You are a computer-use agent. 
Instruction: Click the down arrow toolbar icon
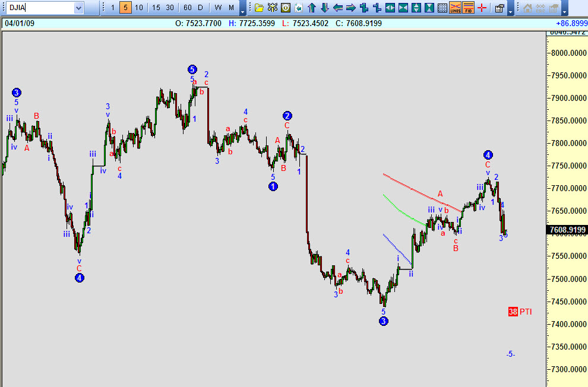(x=325, y=8)
